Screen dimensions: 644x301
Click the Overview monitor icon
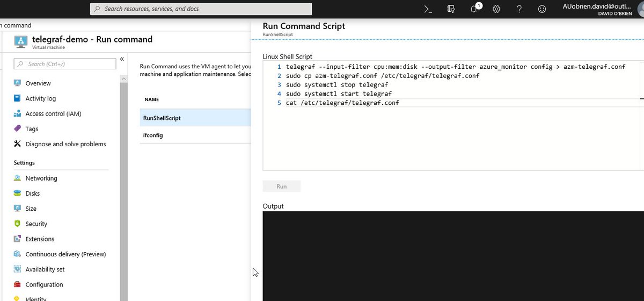click(18, 83)
